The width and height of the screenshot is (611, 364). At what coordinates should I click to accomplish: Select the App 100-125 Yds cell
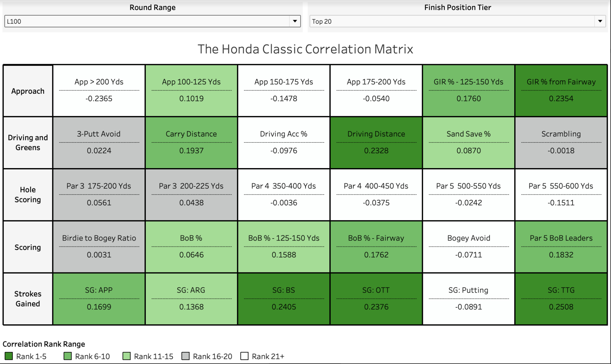point(191,91)
